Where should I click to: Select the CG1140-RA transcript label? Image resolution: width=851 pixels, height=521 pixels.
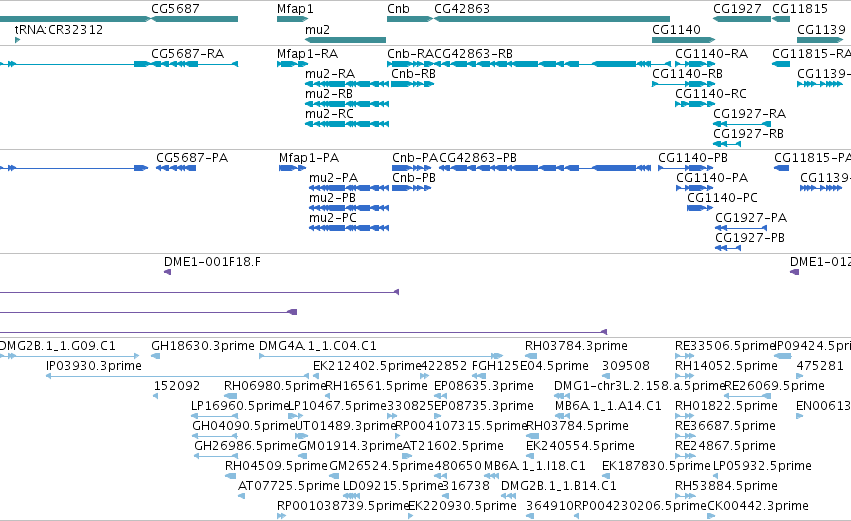click(x=712, y=54)
